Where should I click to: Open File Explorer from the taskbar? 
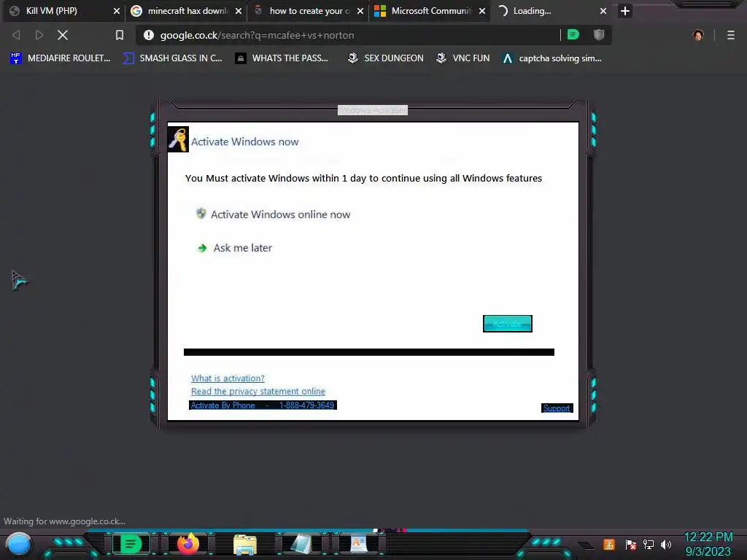pos(245,544)
